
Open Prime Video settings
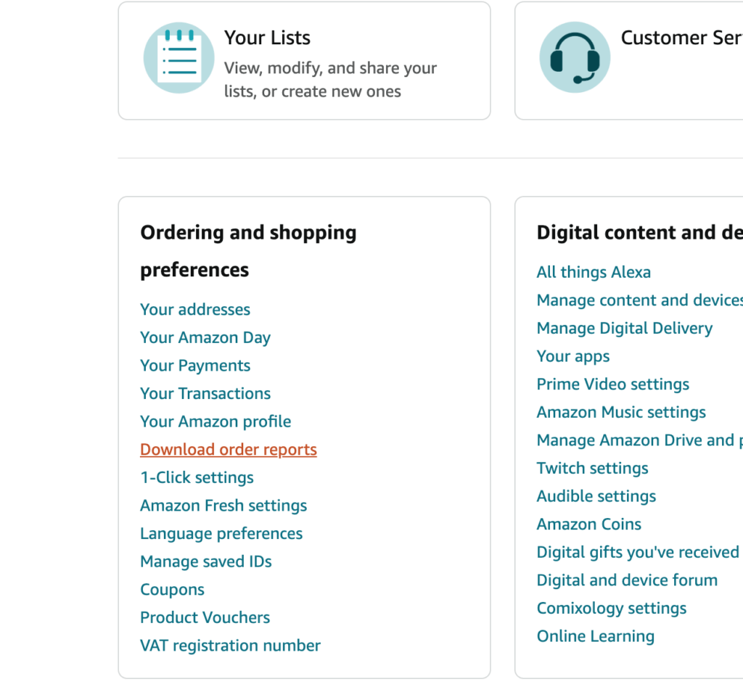coord(613,384)
